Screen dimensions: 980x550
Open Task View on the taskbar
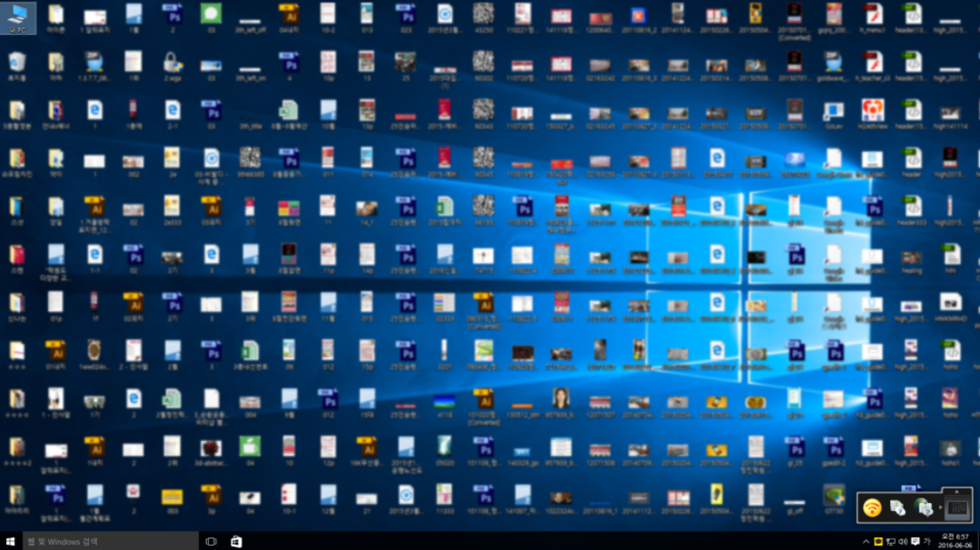point(211,541)
